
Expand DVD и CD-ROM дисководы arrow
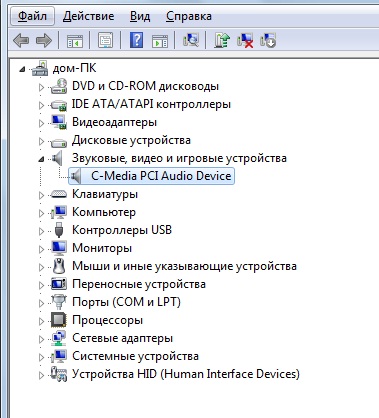coord(41,87)
